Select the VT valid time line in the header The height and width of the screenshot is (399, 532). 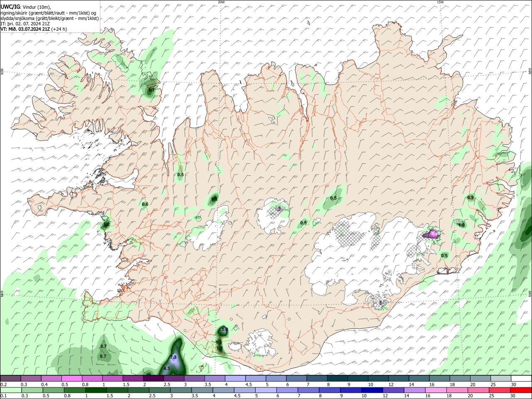point(34,29)
